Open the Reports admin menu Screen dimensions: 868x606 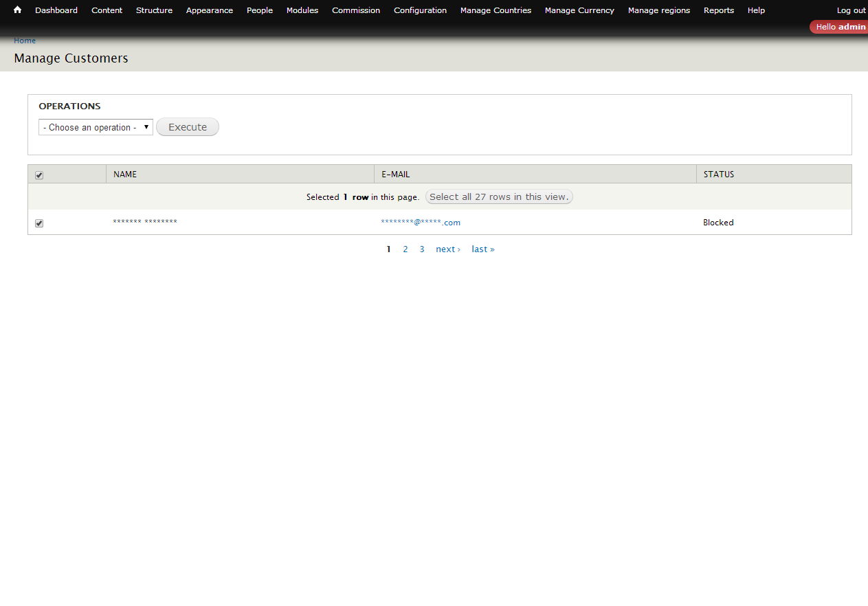[x=718, y=10]
